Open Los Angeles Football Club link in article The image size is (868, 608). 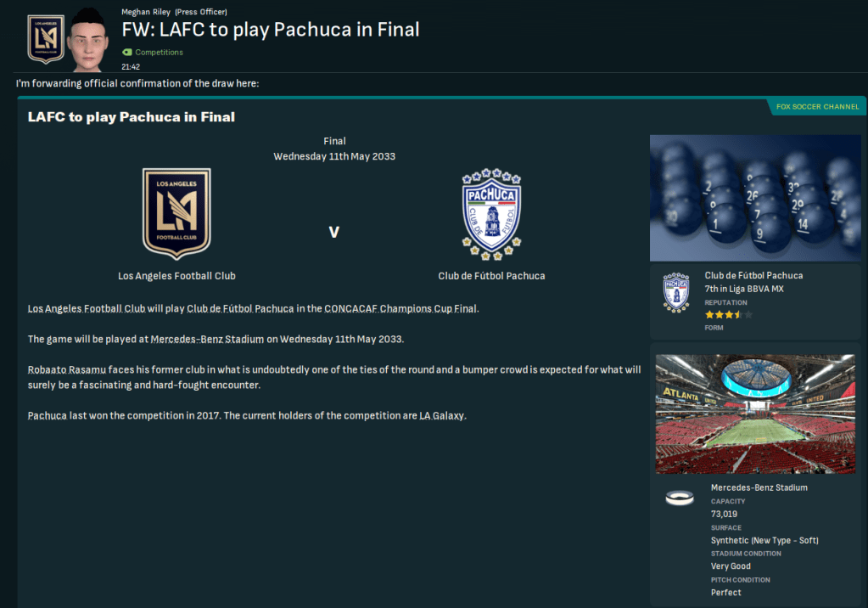(87, 309)
